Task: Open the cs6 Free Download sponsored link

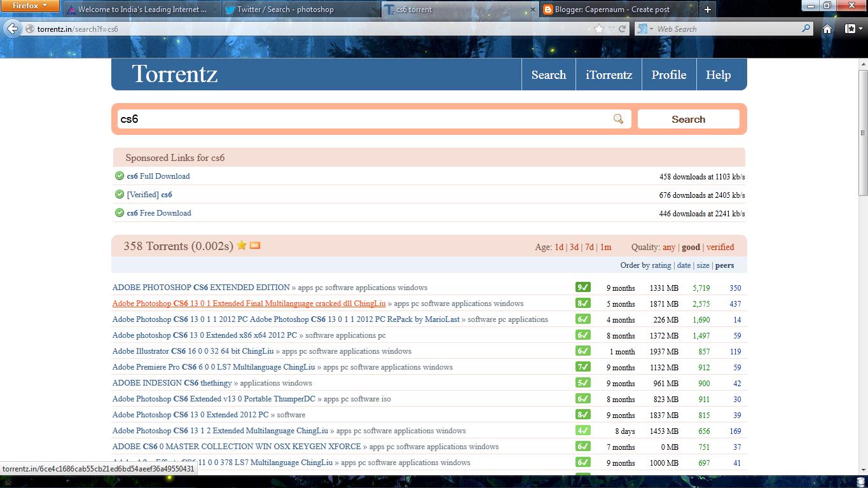Action: point(159,213)
